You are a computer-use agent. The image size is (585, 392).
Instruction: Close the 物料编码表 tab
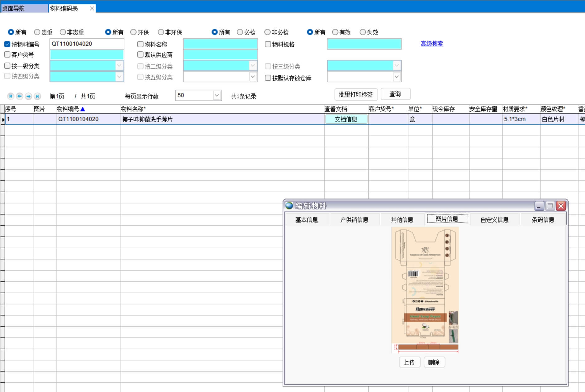[92, 8]
